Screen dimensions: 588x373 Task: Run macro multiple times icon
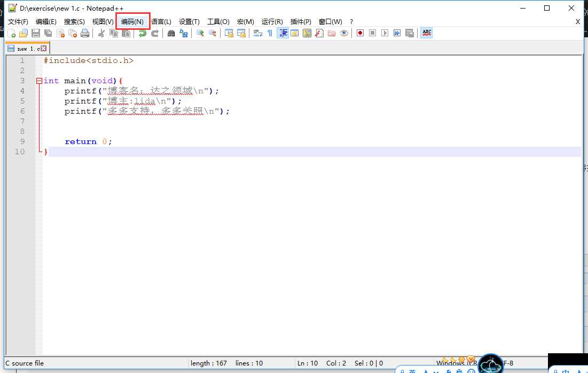(397, 34)
